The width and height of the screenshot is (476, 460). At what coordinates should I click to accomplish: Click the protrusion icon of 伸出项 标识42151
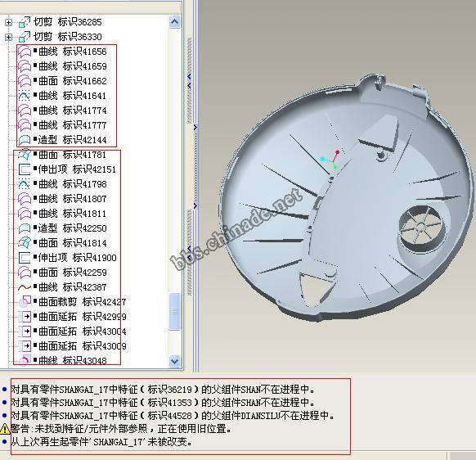point(25,169)
